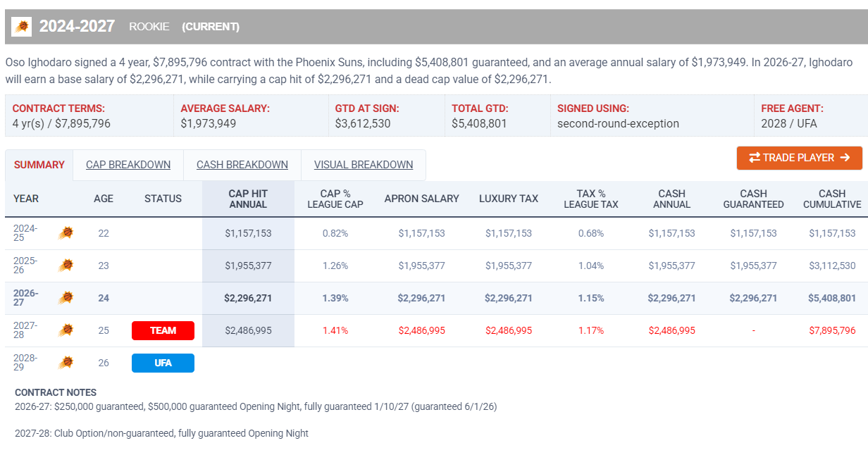868x455 pixels.
Task: Click the red TEAM status badge
Action: [163, 330]
